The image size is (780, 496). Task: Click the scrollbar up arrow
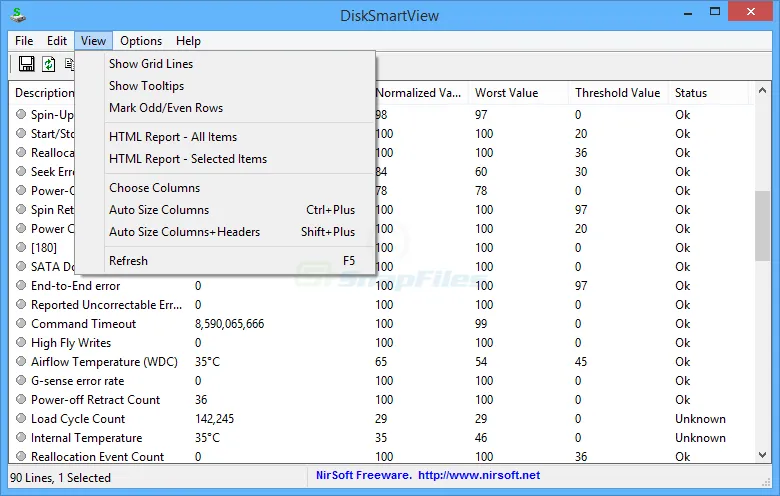coord(762,91)
